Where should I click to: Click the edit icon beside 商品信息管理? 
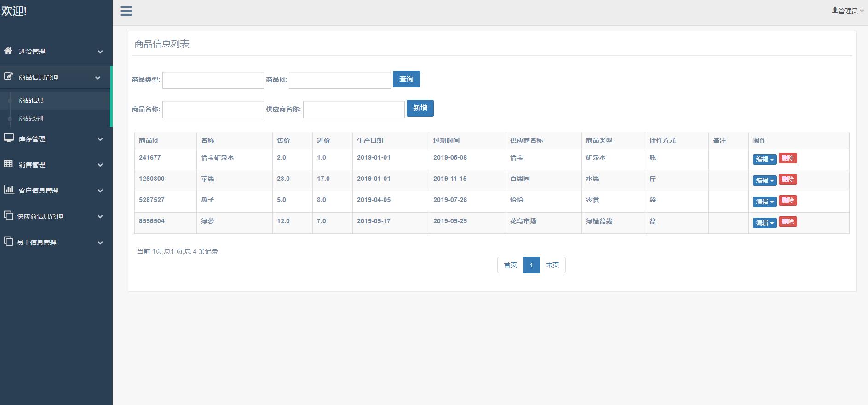pyautogui.click(x=8, y=76)
